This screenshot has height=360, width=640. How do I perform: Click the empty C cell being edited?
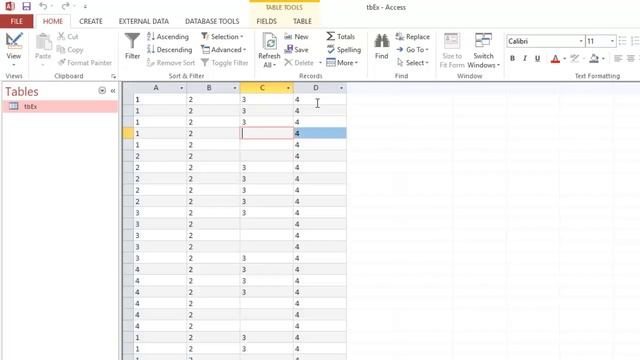[267, 133]
